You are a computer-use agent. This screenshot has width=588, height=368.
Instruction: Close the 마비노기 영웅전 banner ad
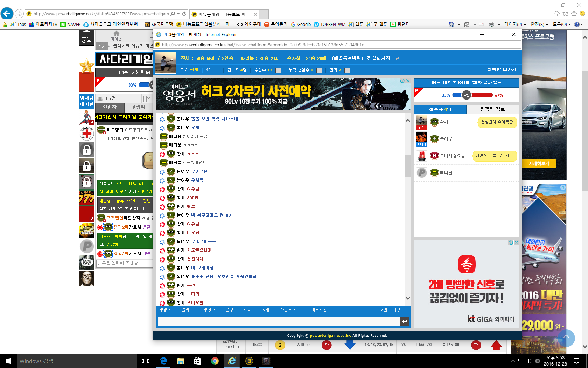pos(408,81)
